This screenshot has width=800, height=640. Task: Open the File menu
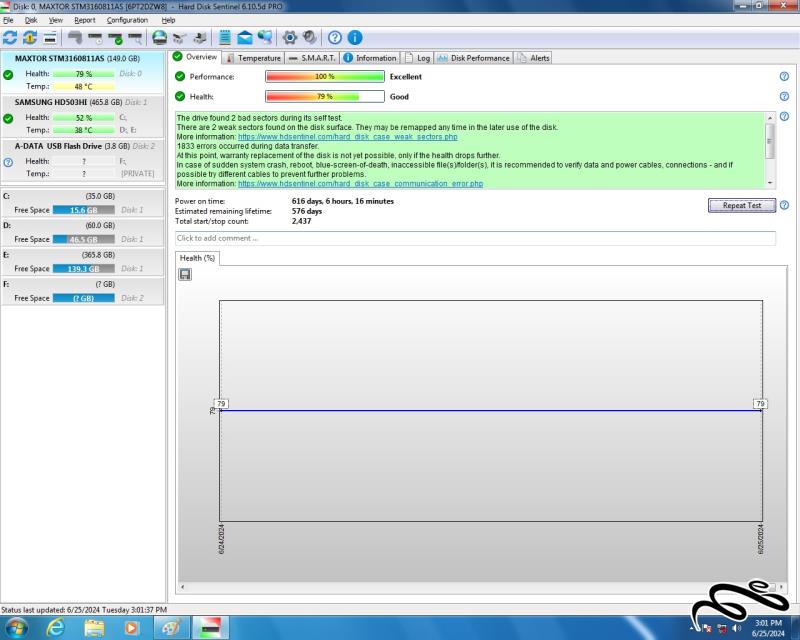click(x=8, y=20)
